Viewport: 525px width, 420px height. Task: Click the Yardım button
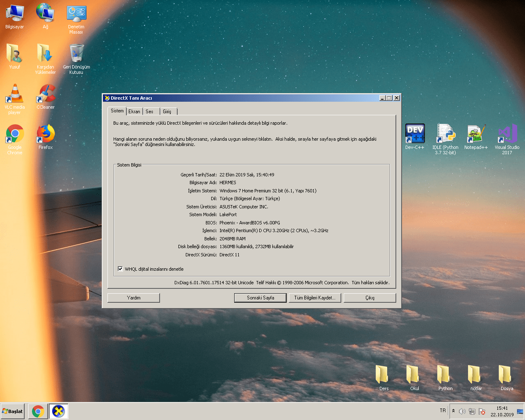coord(134,298)
